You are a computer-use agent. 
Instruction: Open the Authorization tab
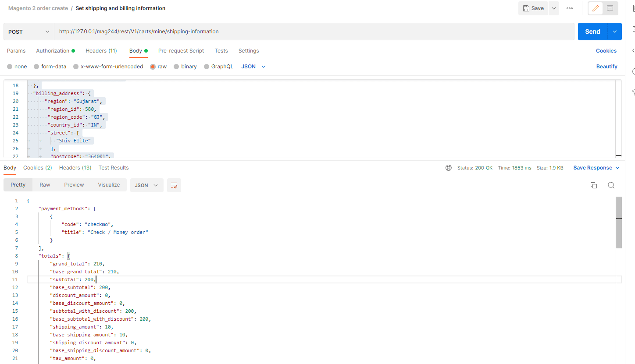55,51
